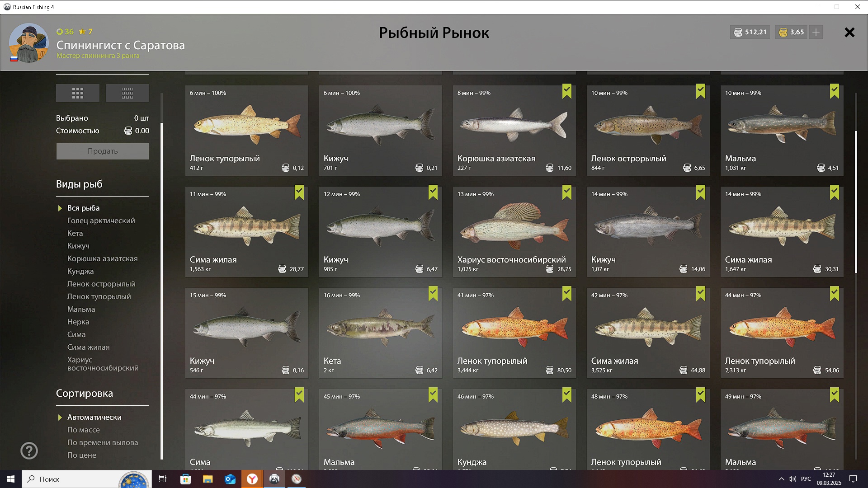Select Ленок тупорылый 2,313 кг card

[782, 333]
